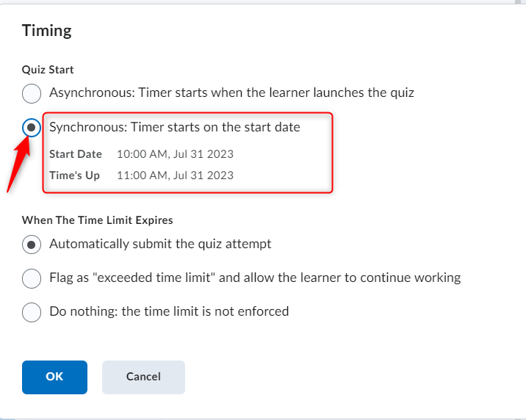This screenshot has width=526, height=420.
Task: Click the text "the time limit is not enforced"
Action: tap(206, 311)
